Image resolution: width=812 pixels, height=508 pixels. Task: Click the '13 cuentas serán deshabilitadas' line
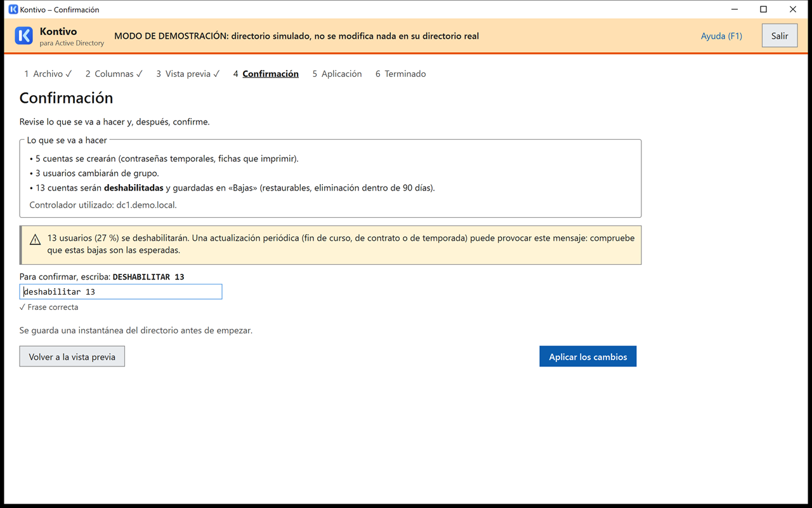click(232, 188)
